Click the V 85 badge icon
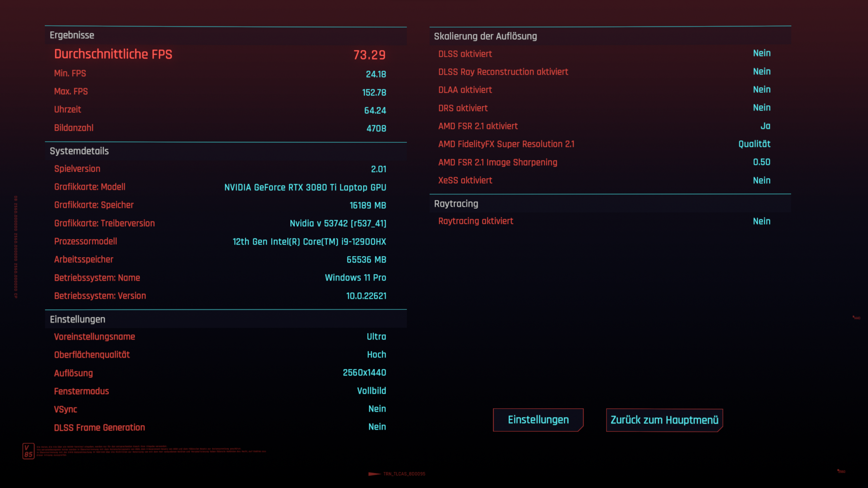This screenshot has width=868, height=488. tap(28, 451)
